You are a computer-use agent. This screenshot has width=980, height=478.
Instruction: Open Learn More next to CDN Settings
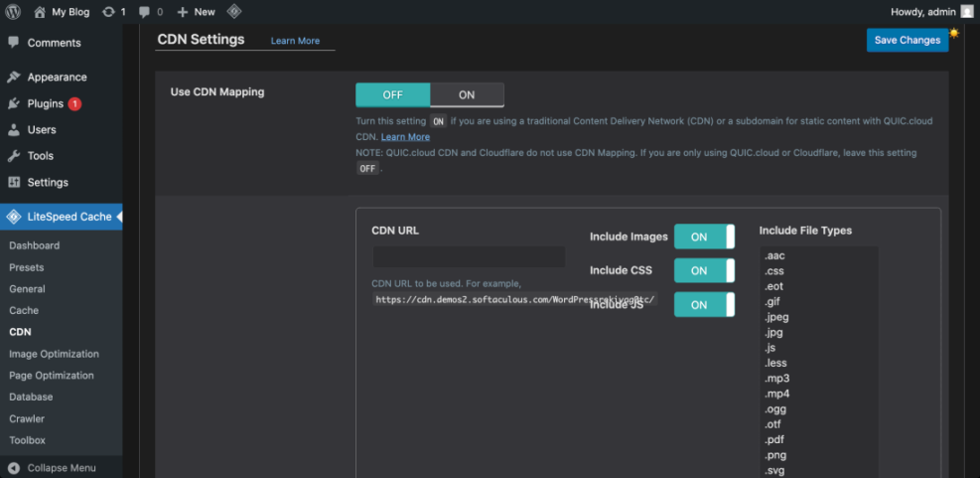(295, 41)
